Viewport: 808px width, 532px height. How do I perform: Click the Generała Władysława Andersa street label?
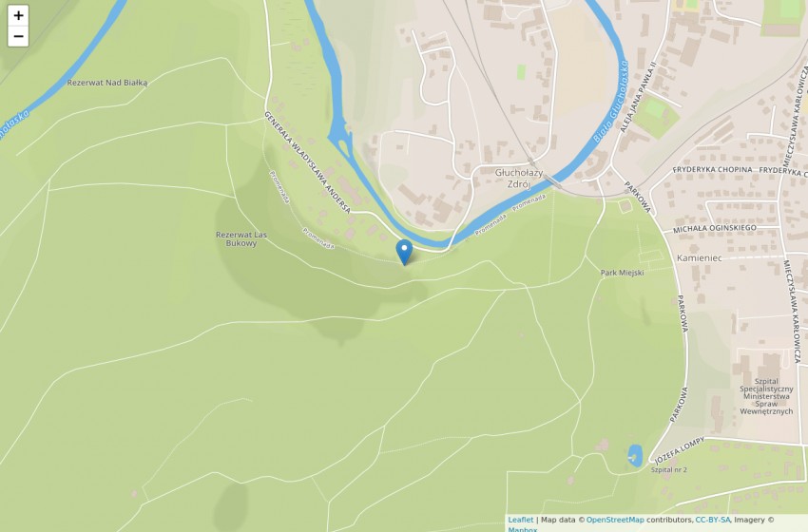pyautogui.click(x=307, y=162)
